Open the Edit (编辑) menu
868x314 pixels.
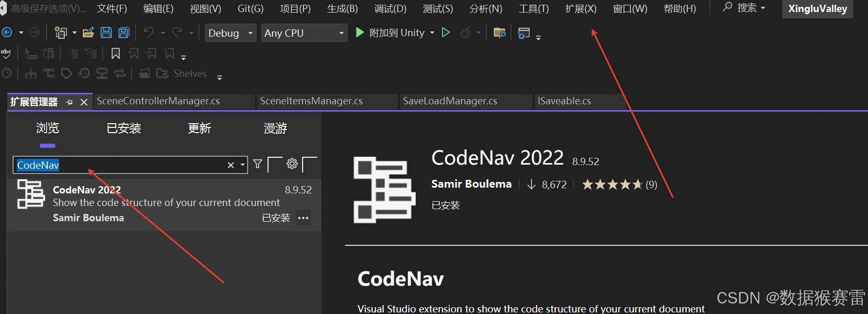click(x=159, y=8)
